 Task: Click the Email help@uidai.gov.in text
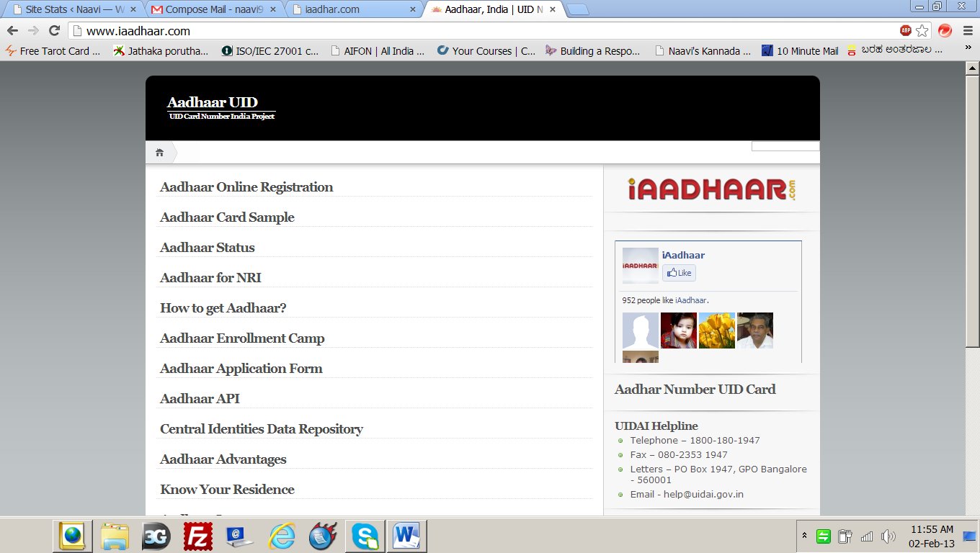pyautogui.click(x=687, y=495)
